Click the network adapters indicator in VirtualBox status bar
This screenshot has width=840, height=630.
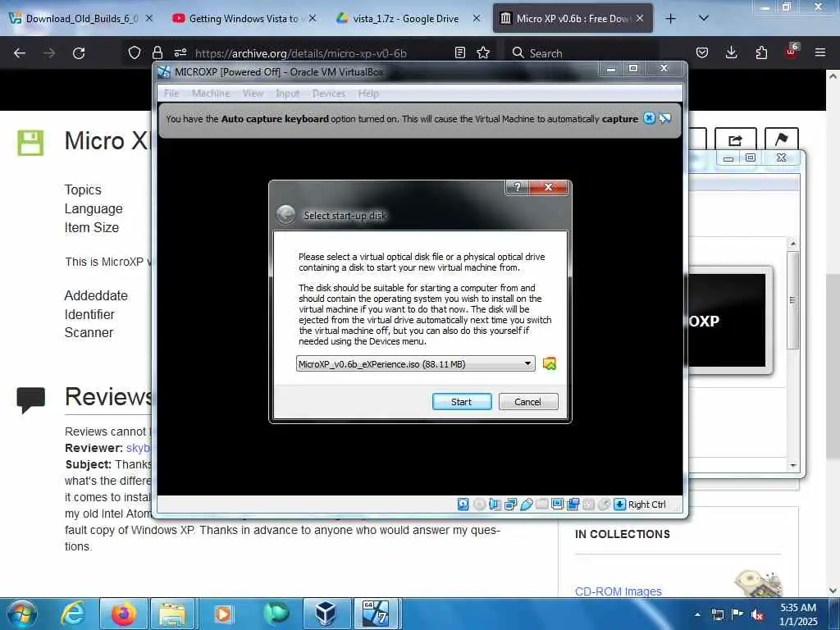pyautogui.click(x=510, y=504)
